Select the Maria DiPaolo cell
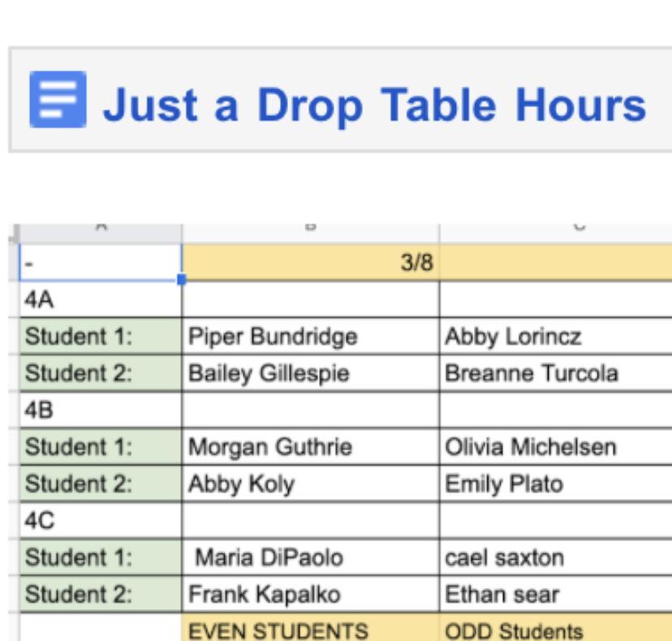Image resolution: width=672 pixels, height=641 pixels. tap(310, 557)
